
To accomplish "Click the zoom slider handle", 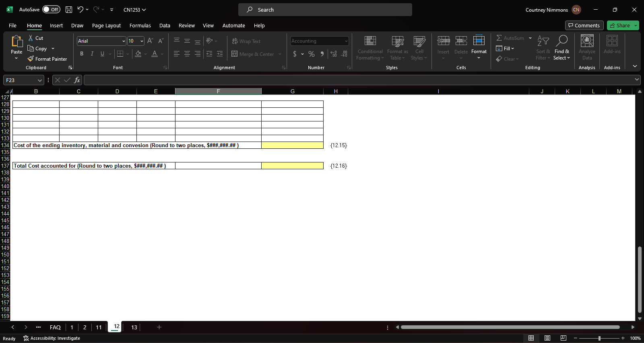I will [599, 338].
